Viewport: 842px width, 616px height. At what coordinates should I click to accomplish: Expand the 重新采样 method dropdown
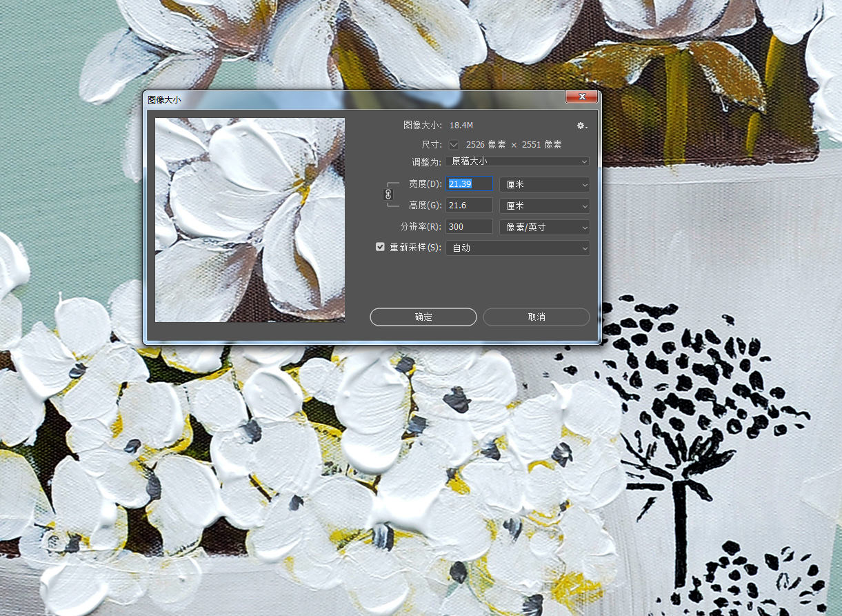click(518, 248)
